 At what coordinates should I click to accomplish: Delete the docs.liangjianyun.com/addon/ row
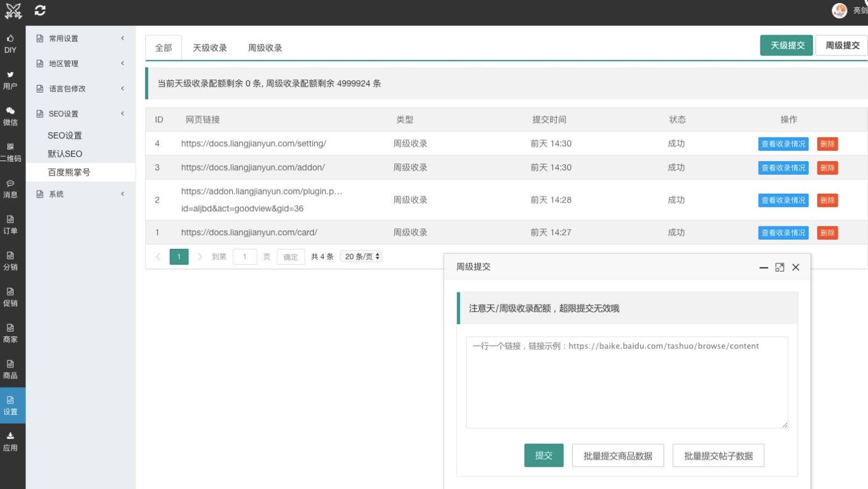[x=828, y=168]
